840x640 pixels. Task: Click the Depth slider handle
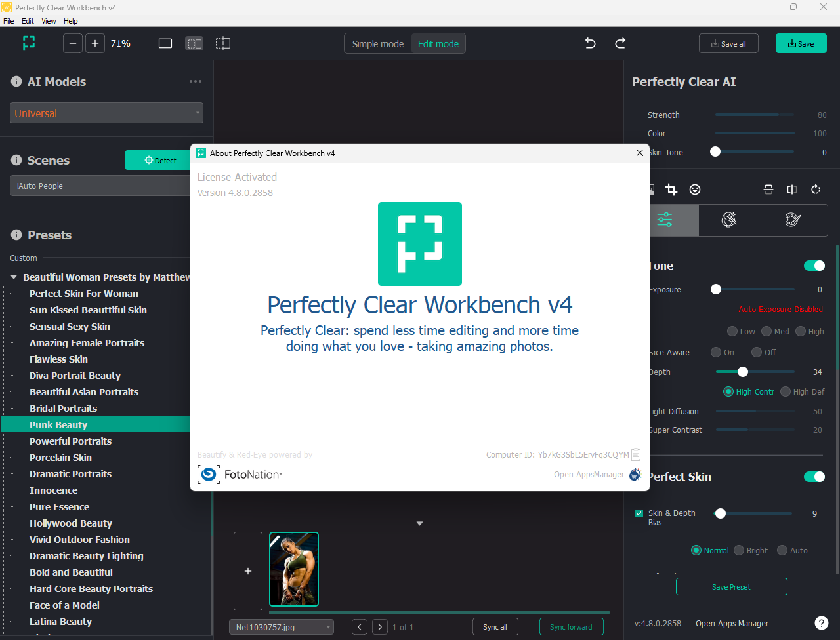743,372
